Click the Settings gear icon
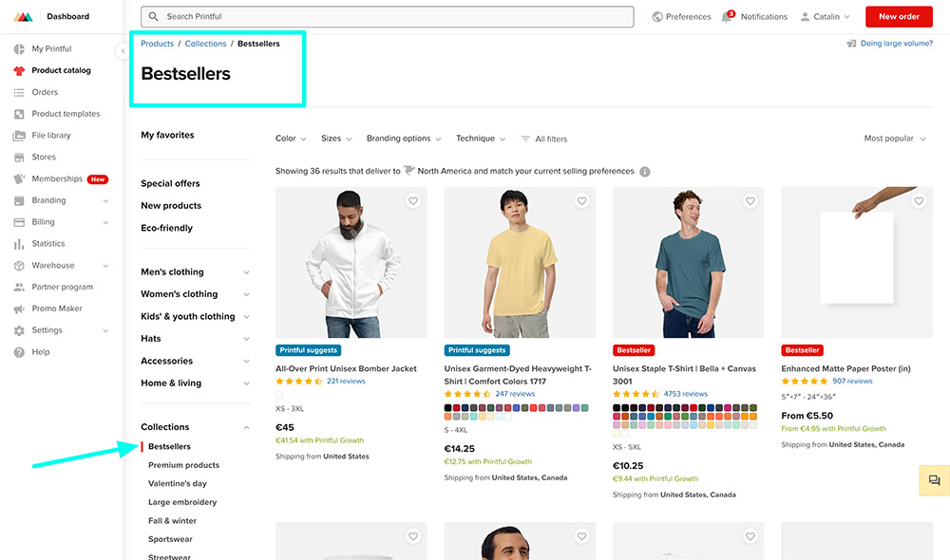Screen dimensions: 950x560 pos(19,330)
